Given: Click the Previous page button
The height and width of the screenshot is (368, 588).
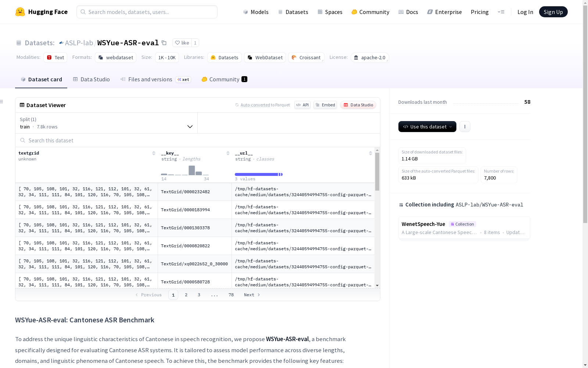Looking at the screenshot, I should pos(149,295).
